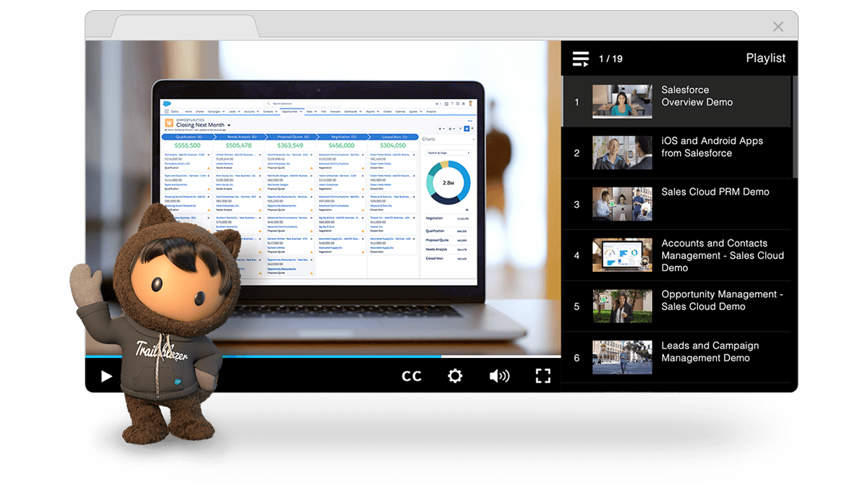Click the Search Salesforce field

[302, 103]
